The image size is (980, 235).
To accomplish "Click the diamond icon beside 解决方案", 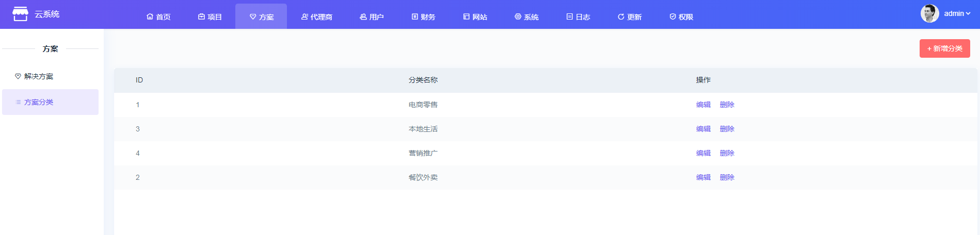I will [18, 76].
